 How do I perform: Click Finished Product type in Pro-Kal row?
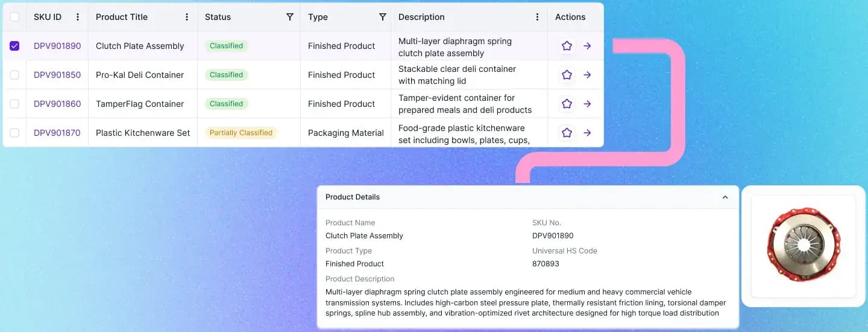click(342, 75)
